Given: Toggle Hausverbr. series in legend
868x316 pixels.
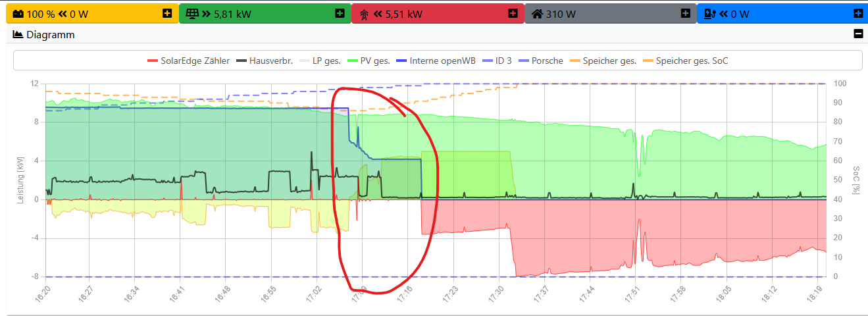Looking at the screenshot, I should [265, 61].
